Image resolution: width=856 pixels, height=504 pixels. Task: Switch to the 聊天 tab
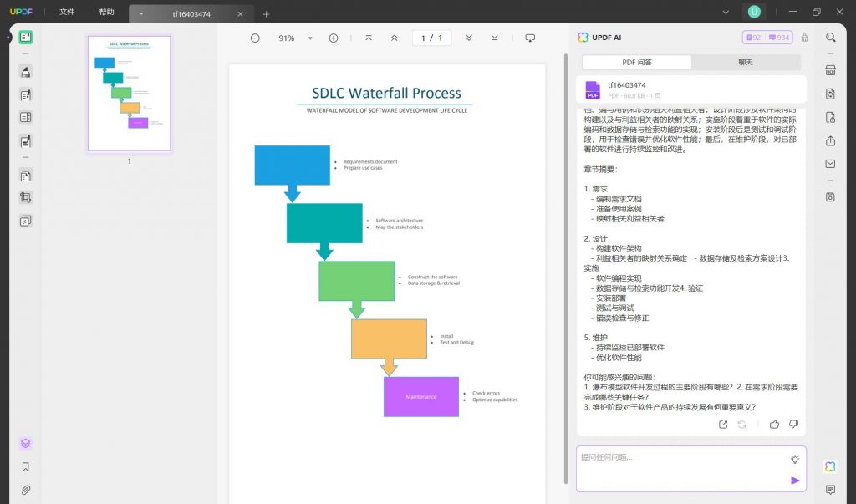click(x=745, y=62)
